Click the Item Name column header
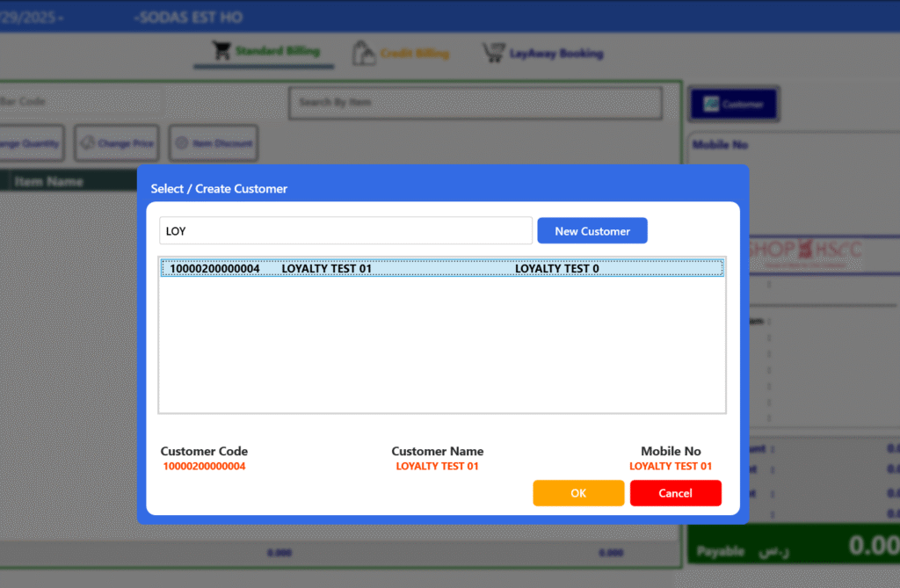Image resolution: width=900 pixels, height=588 pixels. [x=48, y=182]
